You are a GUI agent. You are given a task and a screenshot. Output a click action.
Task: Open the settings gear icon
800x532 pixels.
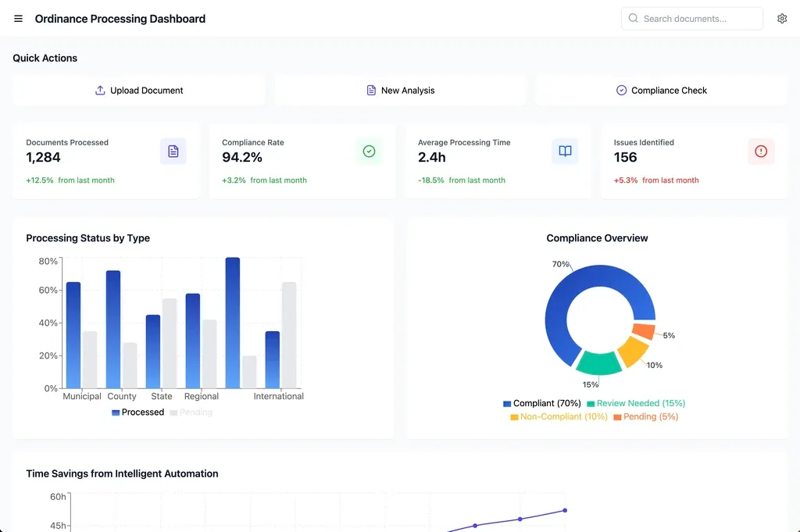coord(781,19)
